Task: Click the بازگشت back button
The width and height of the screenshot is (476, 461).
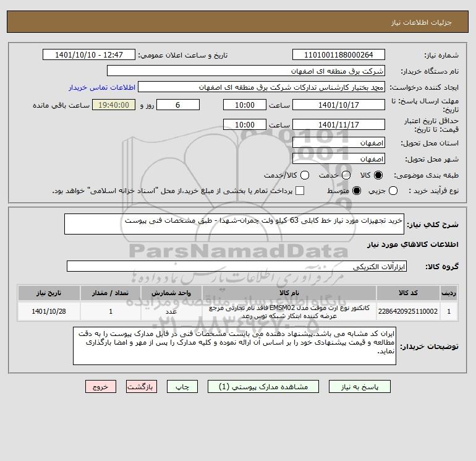Action: (x=142, y=387)
